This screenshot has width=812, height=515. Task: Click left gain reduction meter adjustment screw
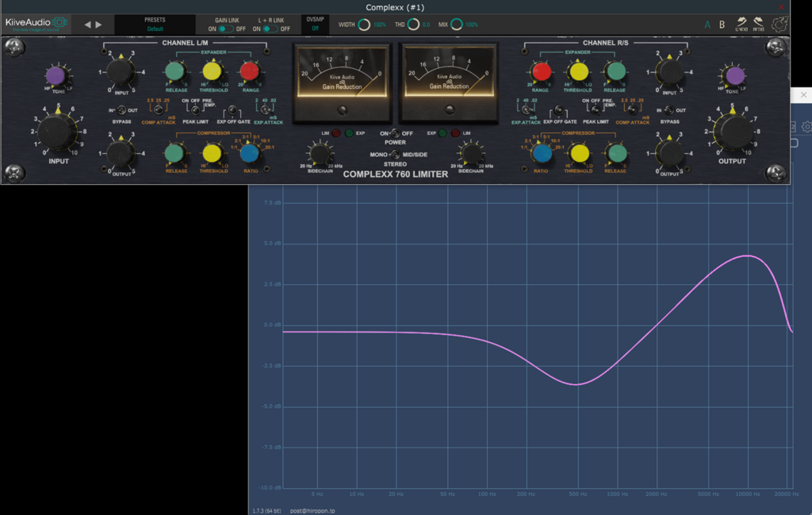pyautogui.click(x=342, y=110)
